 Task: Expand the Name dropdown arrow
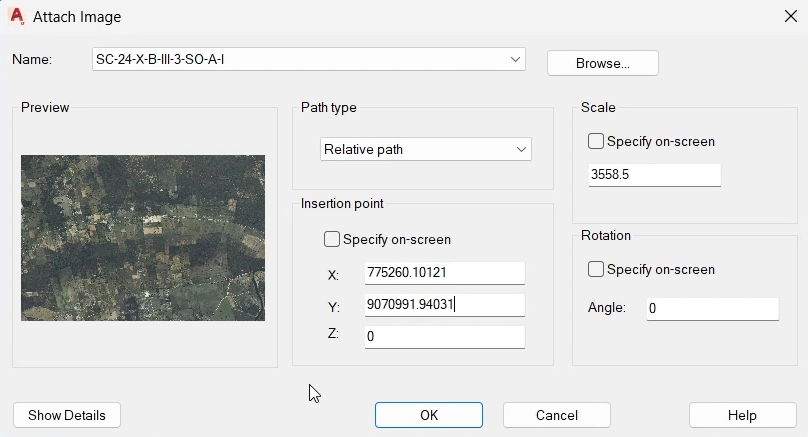click(516, 60)
